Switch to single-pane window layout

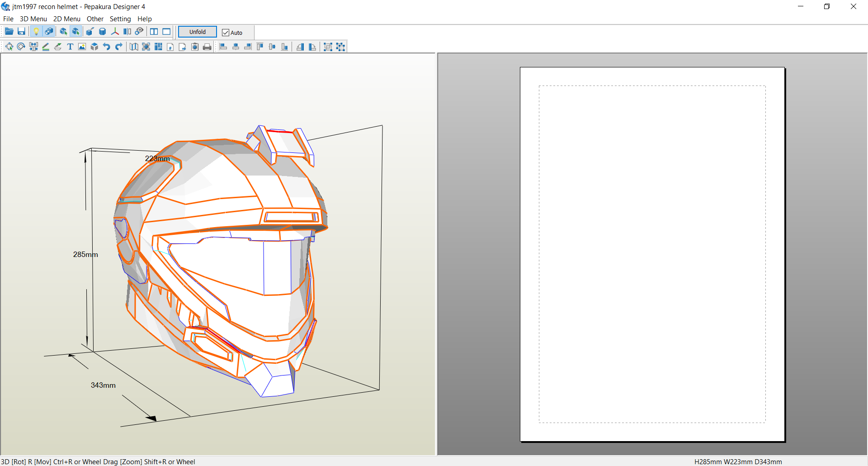pos(166,32)
